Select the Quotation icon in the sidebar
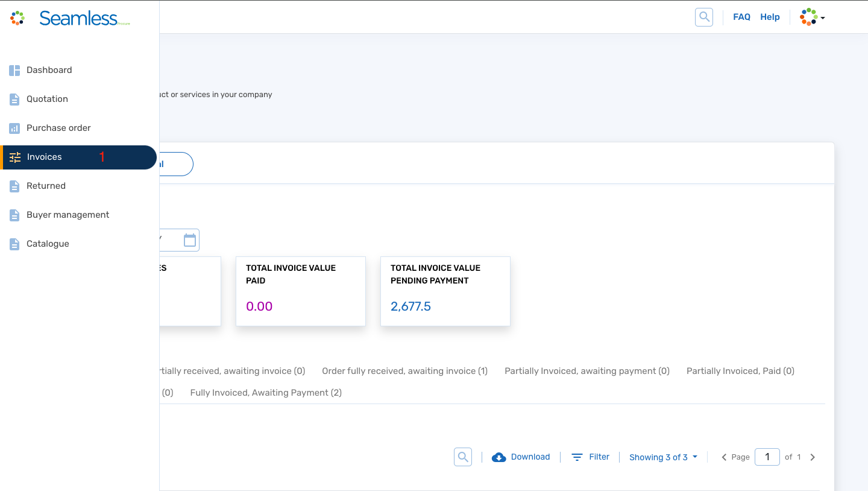This screenshot has height=491, width=868. 14,99
